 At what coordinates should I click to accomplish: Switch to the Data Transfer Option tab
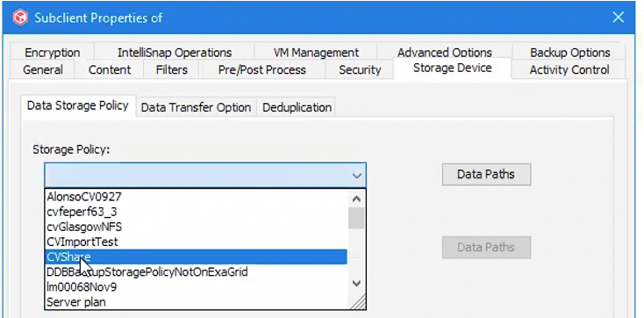pos(196,107)
